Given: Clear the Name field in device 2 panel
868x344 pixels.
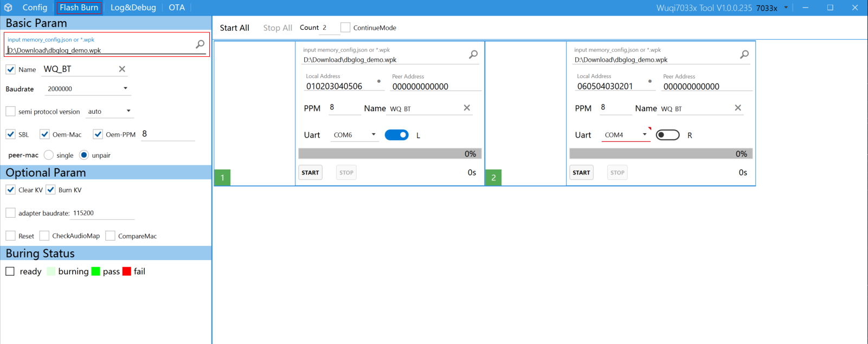Looking at the screenshot, I should click(738, 108).
